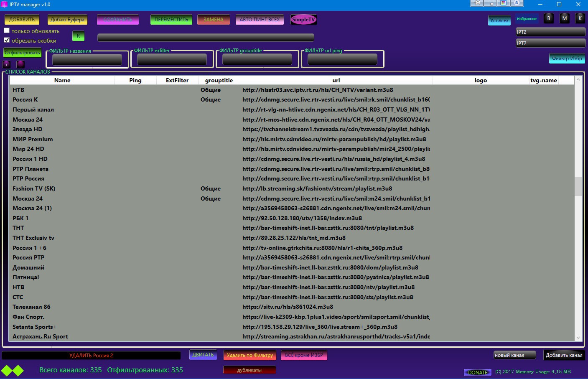Enable the 'только обновлять' checkbox
The width and height of the screenshot is (588, 379).
[x=7, y=30]
